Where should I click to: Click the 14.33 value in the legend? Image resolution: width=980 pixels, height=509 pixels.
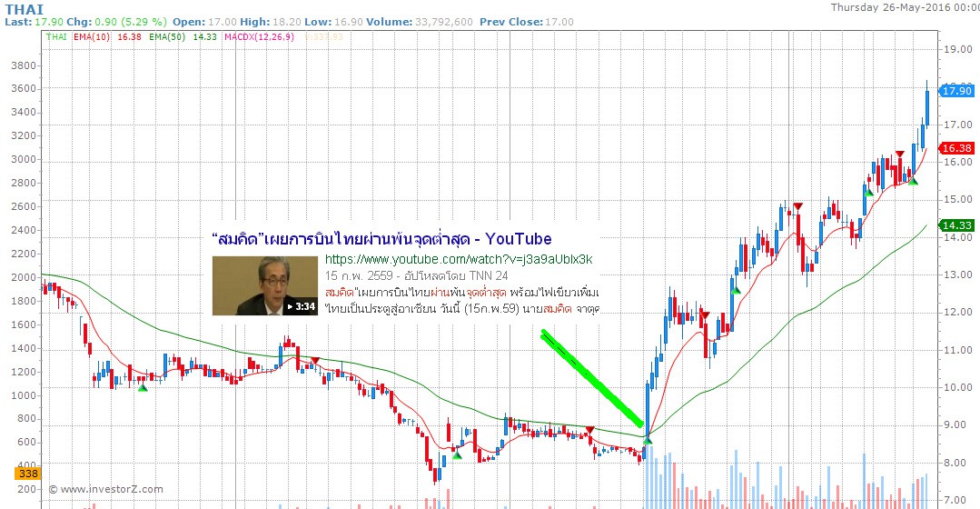[205, 37]
